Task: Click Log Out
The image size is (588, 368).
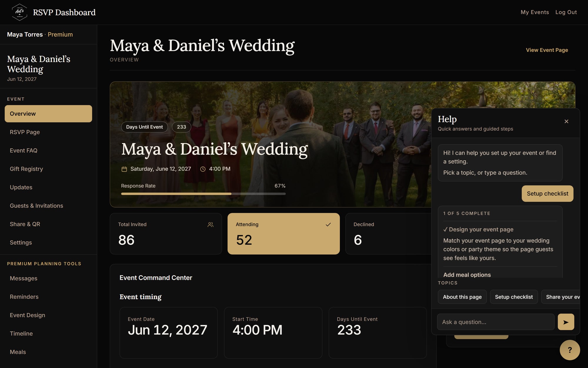Action: [x=566, y=12]
